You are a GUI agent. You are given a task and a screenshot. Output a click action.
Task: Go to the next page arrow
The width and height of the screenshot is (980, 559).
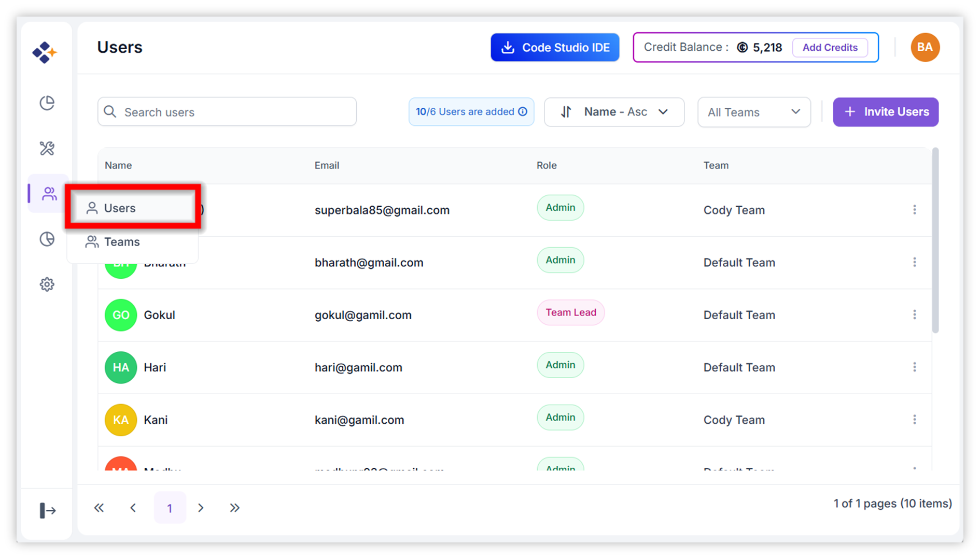(201, 508)
